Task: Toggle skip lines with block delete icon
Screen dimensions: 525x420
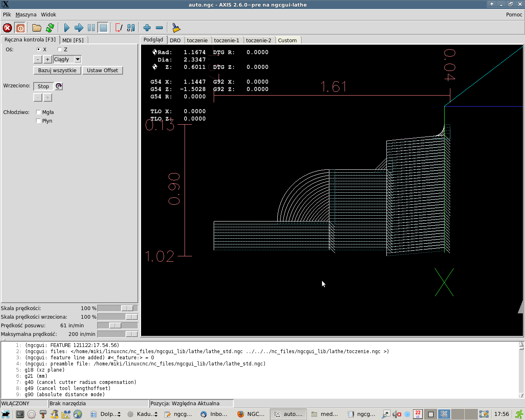Action: 119,28
